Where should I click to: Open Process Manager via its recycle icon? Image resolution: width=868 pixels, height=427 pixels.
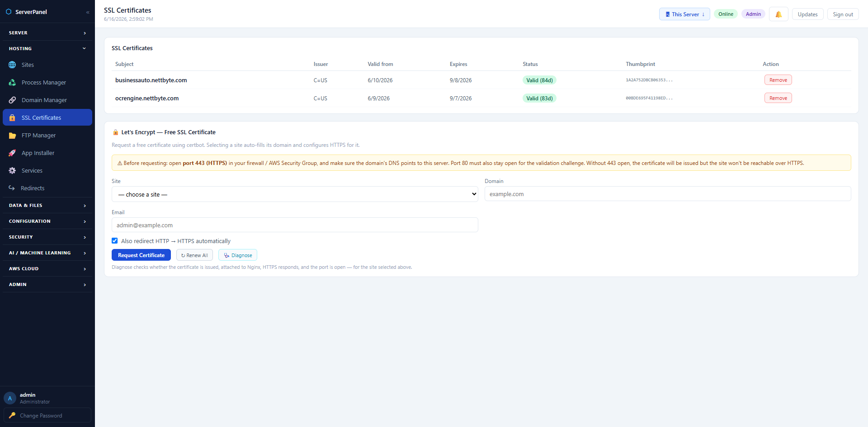click(x=12, y=83)
